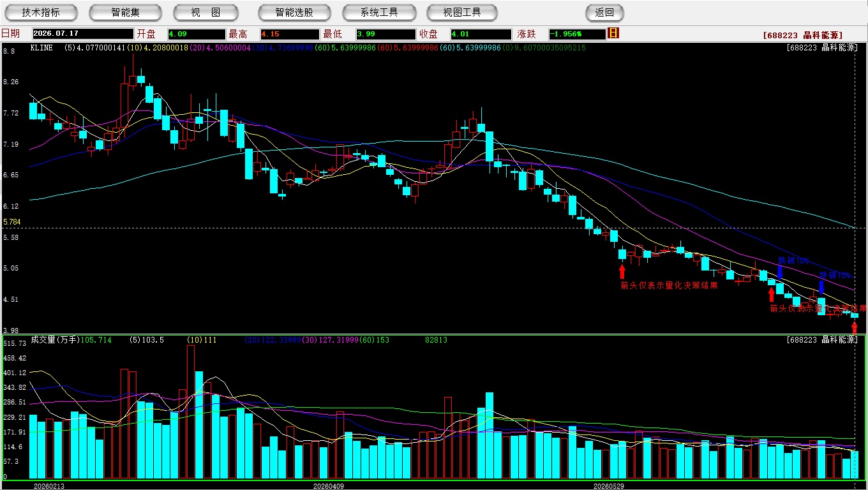The width and height of the screenshot is (868, 490).
Task: Go back with the 返回 button
Action: tap(604, 12)
